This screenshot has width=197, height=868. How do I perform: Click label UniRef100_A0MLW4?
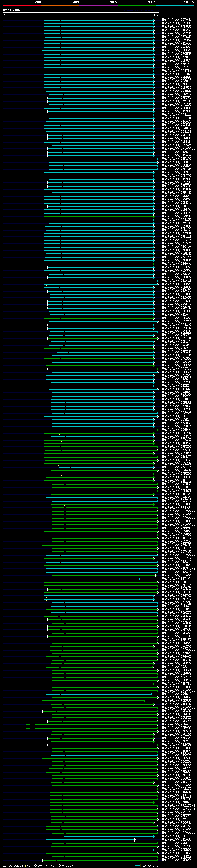(x=177, y=142)
